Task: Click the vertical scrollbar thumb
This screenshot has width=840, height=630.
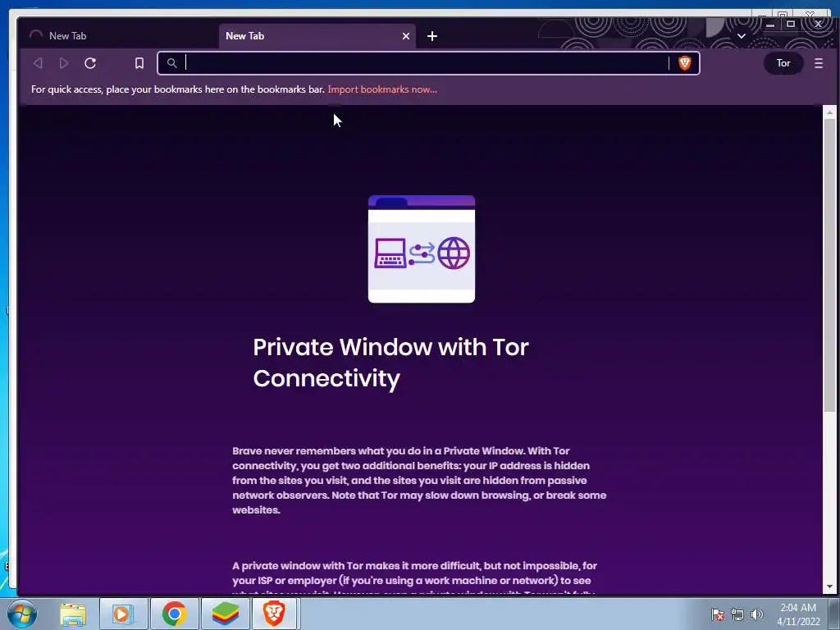Action: pyautogui.click(x=830, y=265)
